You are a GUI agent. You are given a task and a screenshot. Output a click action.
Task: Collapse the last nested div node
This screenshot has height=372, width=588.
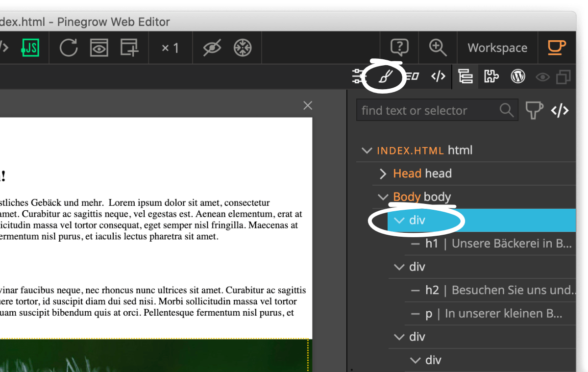(x=416, y=360)
